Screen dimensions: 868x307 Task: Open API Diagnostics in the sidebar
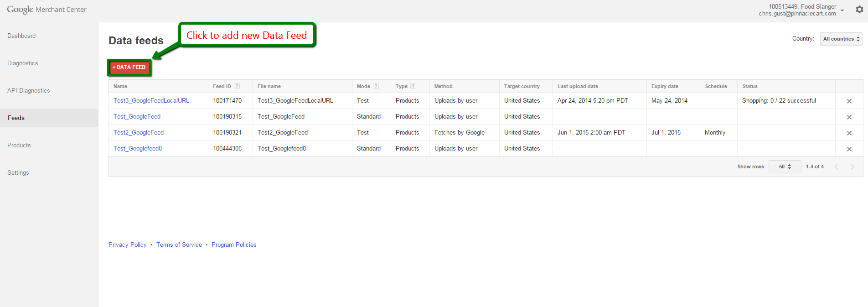coord(29,90)
